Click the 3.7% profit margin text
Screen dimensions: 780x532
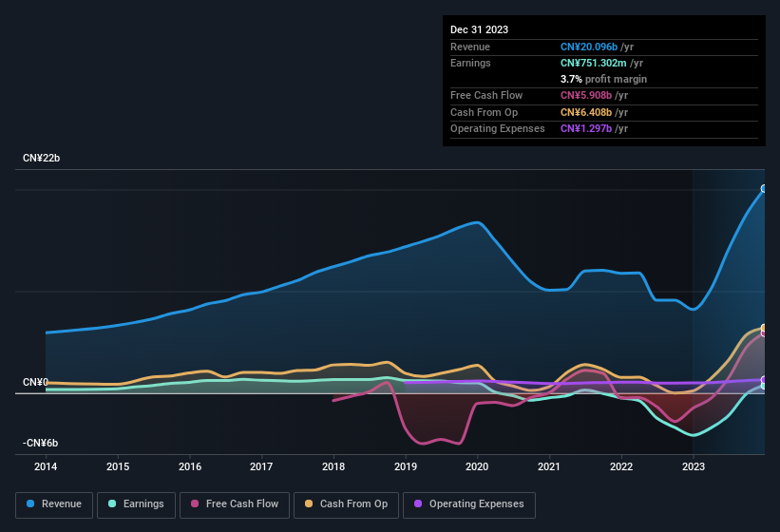(x=603, y=79)
